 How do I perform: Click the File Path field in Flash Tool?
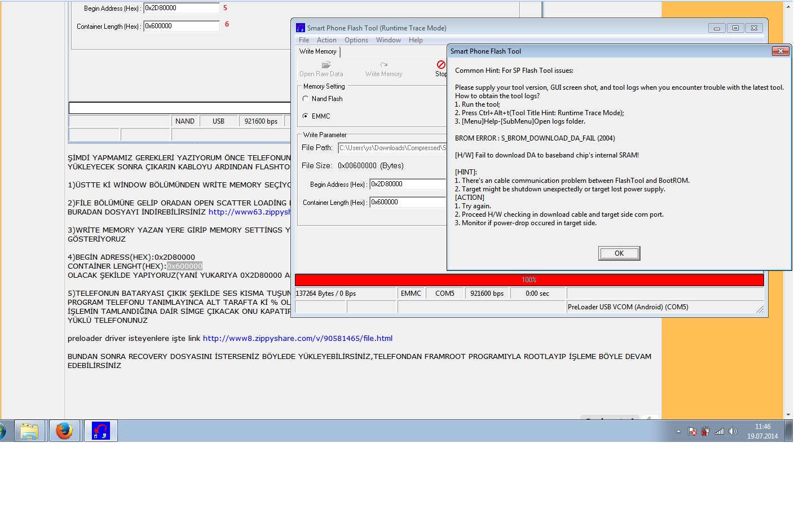392,148
